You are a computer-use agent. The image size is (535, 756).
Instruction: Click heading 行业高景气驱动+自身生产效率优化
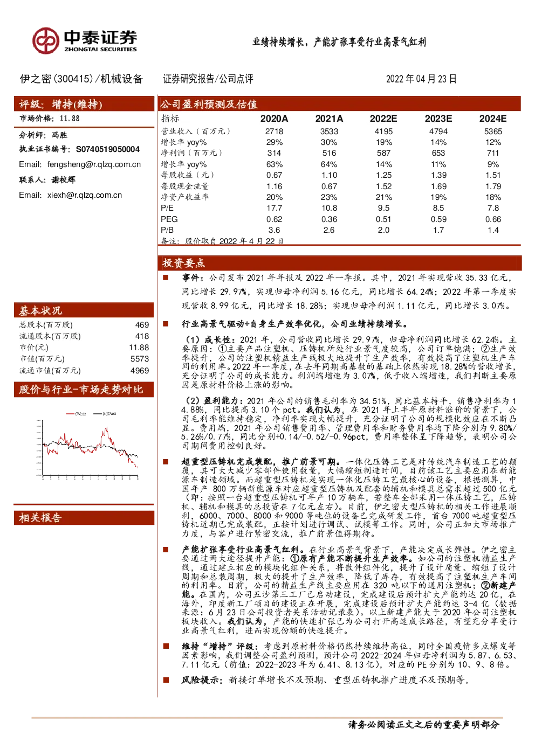(x=294, y=324)
